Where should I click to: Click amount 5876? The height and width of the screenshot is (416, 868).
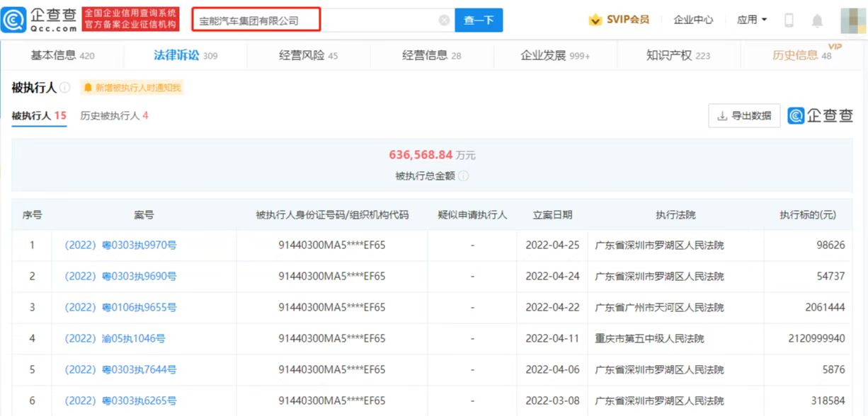[x=834, y=370]
